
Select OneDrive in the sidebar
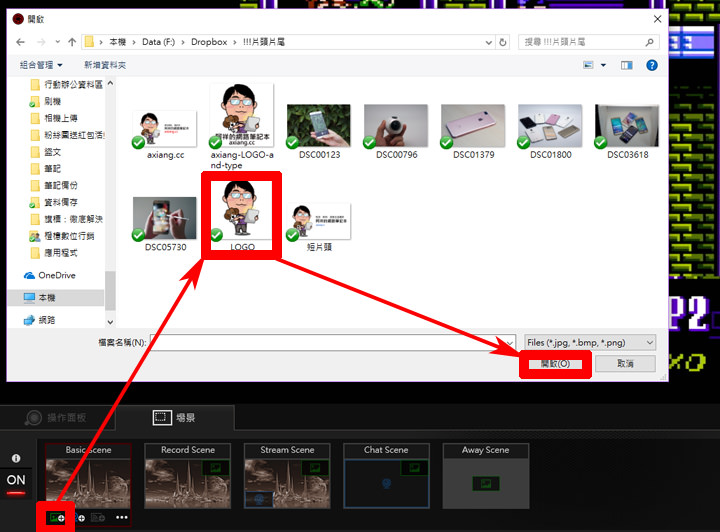[x=56, y=275]
